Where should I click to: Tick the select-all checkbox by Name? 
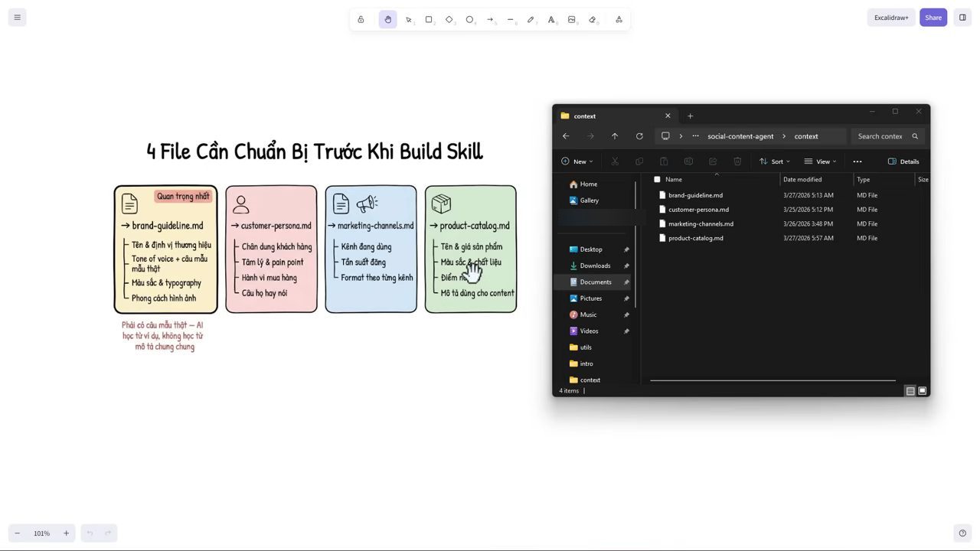[x=657, y=179]
